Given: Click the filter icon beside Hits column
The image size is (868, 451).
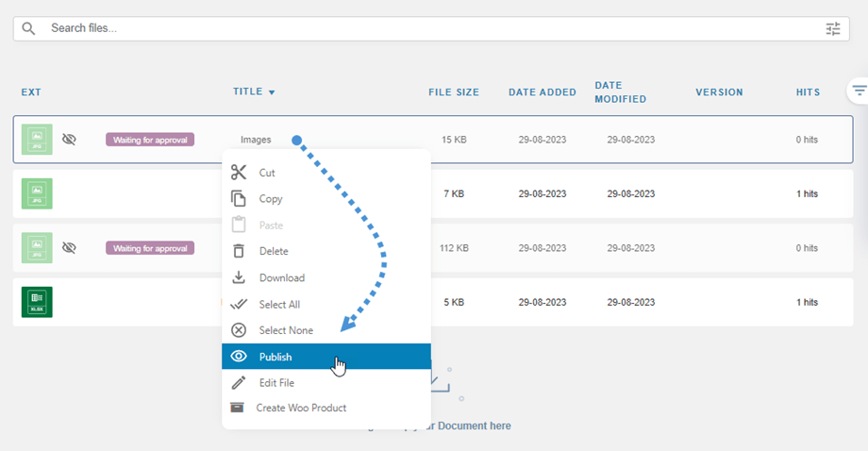Looking at the screenshot, I should [859, 92].
